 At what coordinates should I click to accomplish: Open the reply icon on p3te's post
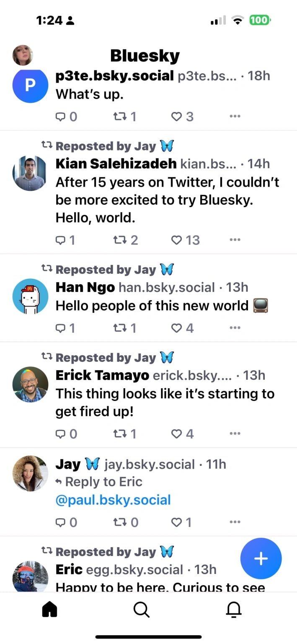[x=61, y=117]
